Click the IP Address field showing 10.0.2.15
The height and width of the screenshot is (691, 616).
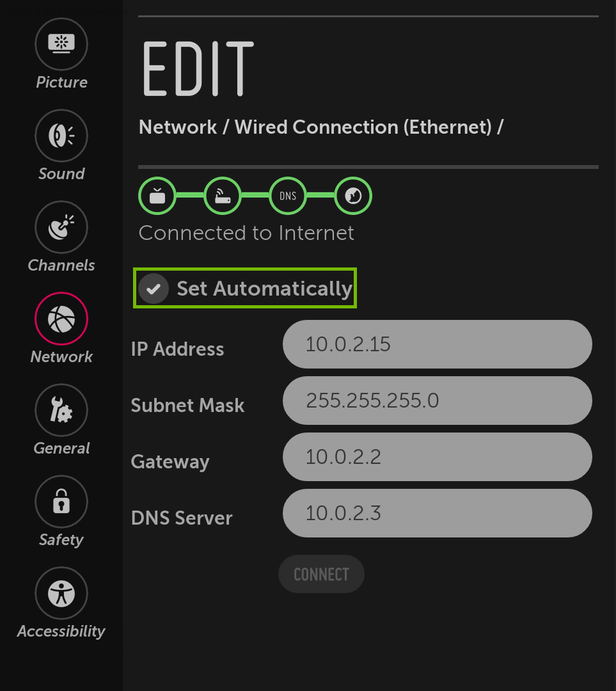tap(437, 344)
